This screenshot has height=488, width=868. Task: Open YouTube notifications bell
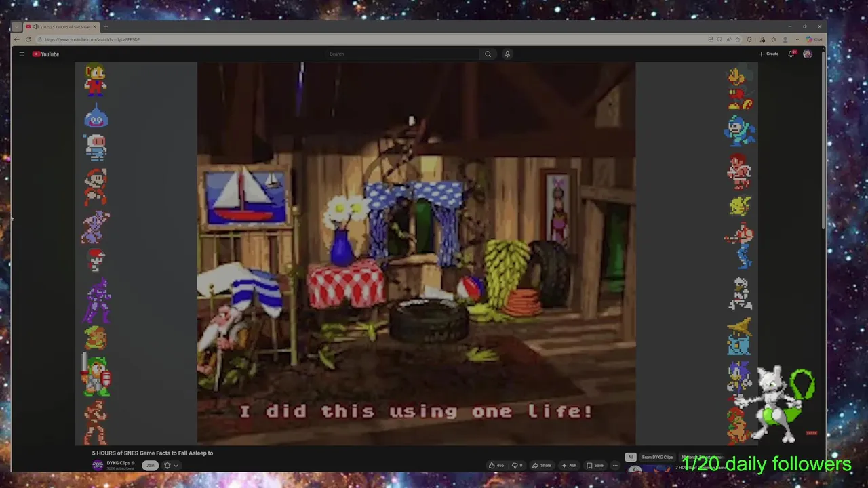(791, 54)
